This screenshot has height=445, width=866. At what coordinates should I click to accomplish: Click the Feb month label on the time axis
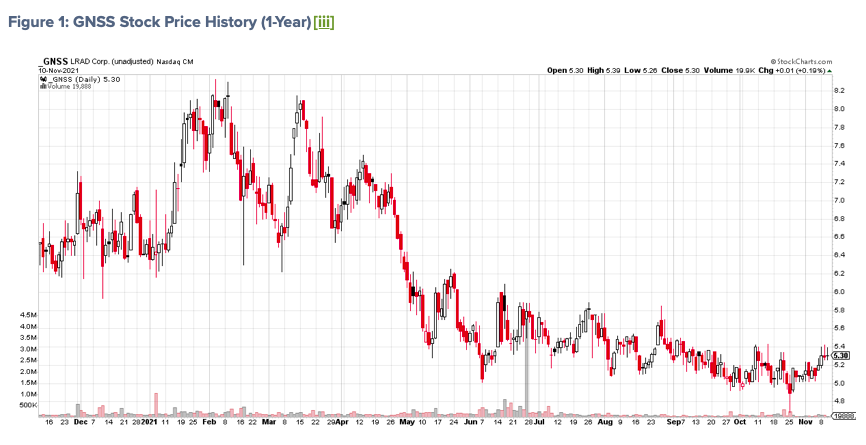pos(209,422)
